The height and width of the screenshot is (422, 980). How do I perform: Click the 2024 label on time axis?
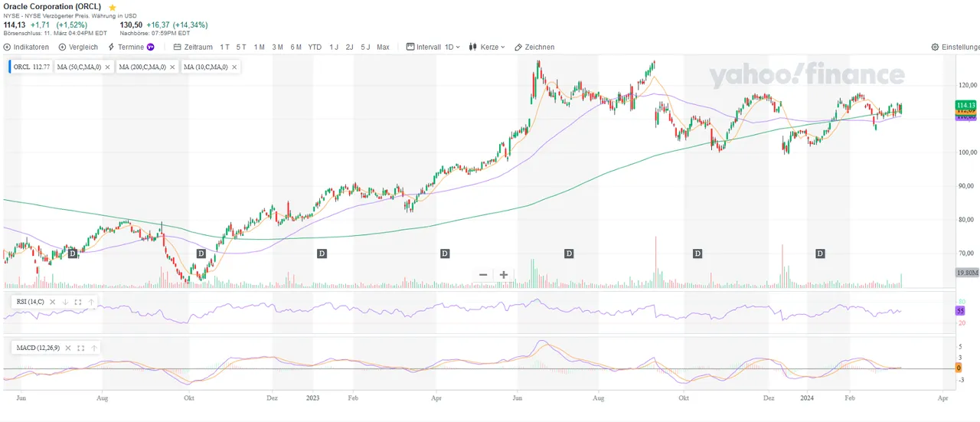tap(806, 398)
